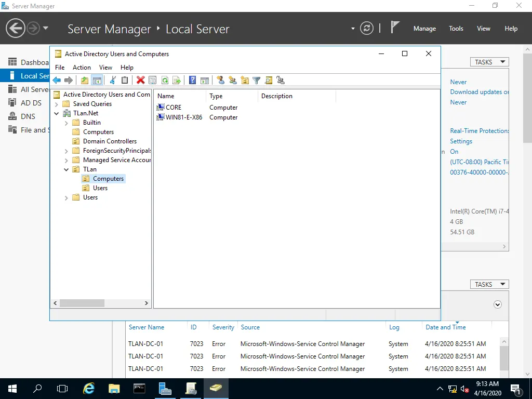532x399 pixels.
Task: Open lower TASKS dropdown above events
Action: (489, 284)
